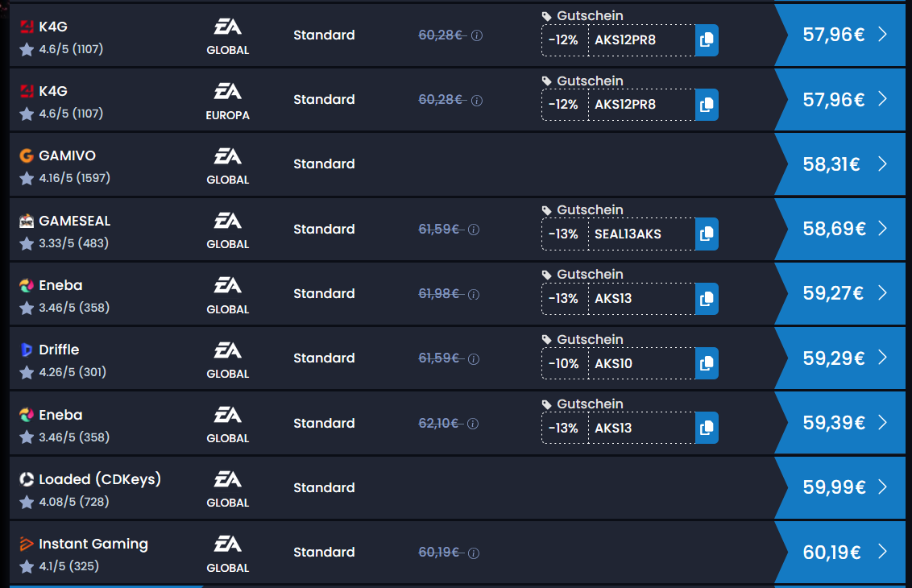Copy coupon AKS12PR8 in K4G EUROPA row
The image size is (912, 588).
tap(707, 105)
